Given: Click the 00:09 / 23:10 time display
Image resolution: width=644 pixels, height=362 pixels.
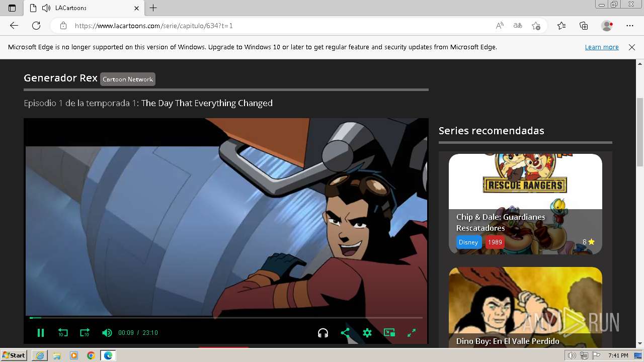Looking at the screenshot, I should coord(138,333).
